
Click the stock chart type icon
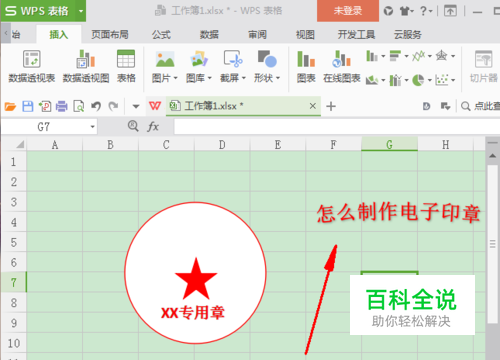tap(395, 80)
